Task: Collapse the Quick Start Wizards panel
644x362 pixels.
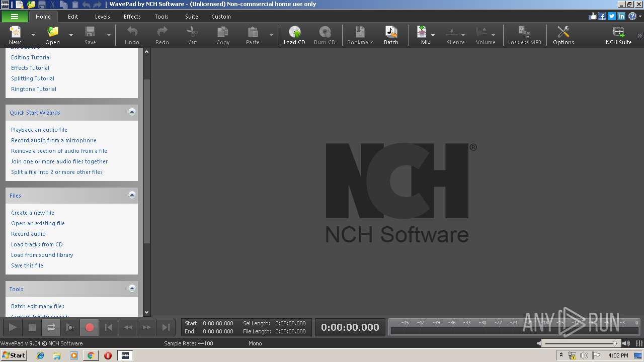Action: 132,112
